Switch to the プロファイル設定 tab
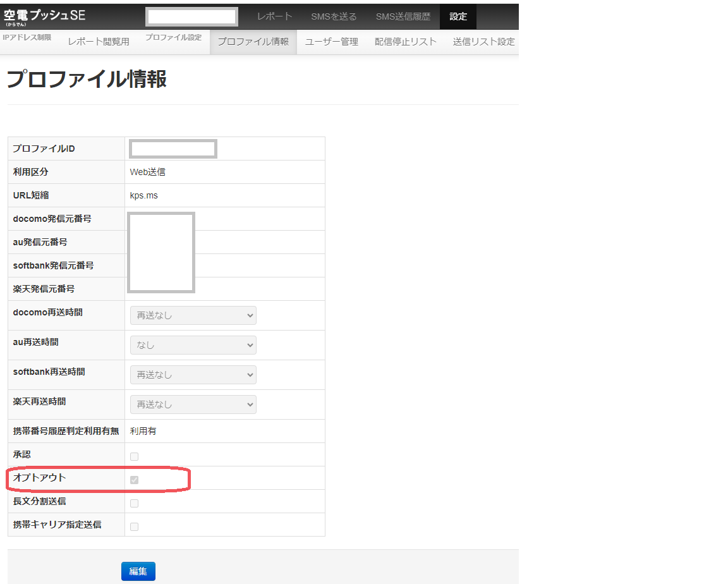The width and height of the screenshot is (728, 584). (x=173, y=37)
